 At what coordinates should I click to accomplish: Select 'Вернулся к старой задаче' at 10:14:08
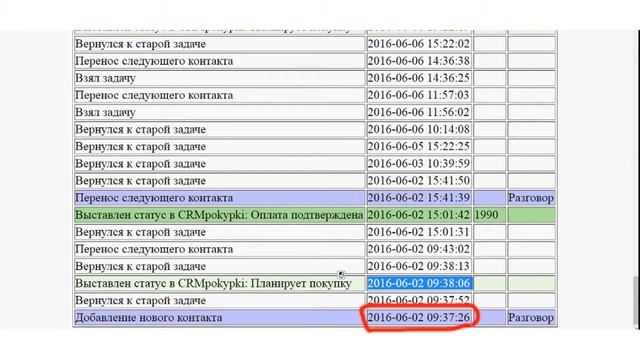pyautogui.click(x=140, y=129)
